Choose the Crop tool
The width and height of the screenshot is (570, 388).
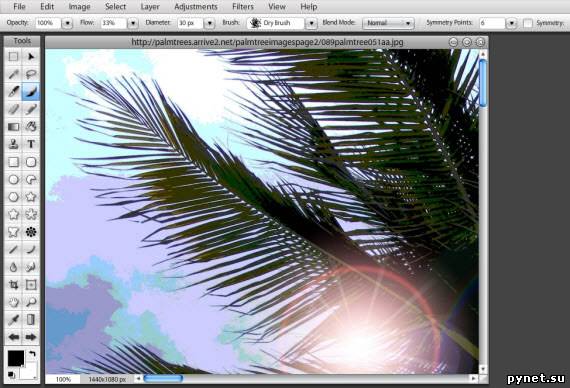[13, 284]
